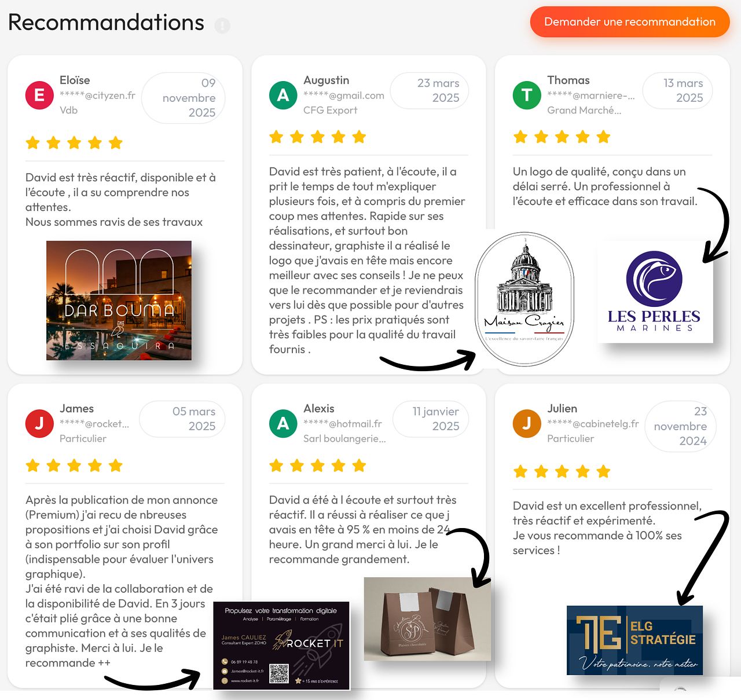Open the ELG Stratégie logo image
This screenshot has height=700, width=741.
tap(634, 640)
